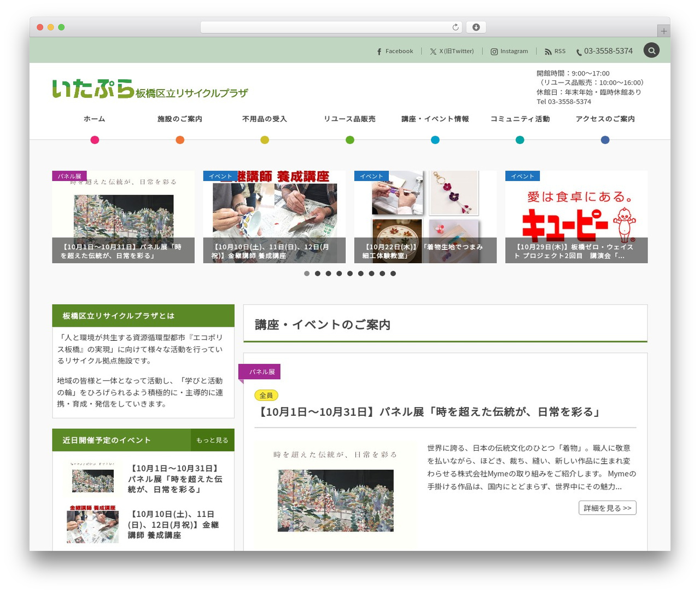700x593 pixels.
Task: Click the 開館時間：9:00〜17:00 text
Action: click(573, 73)
